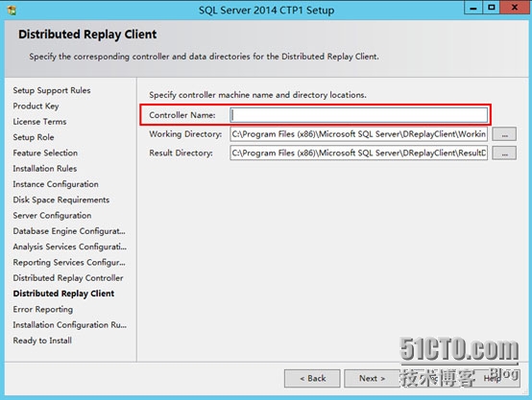Select Ready to Install step
Image resolution: width=532 pixels, height=400 pixels.
(x=42, y=341)
